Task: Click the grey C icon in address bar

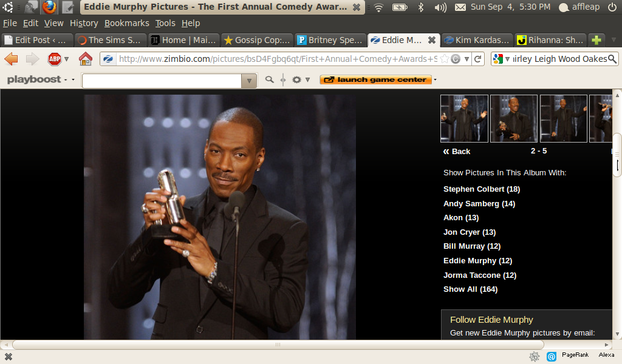Action: point(456,59)
